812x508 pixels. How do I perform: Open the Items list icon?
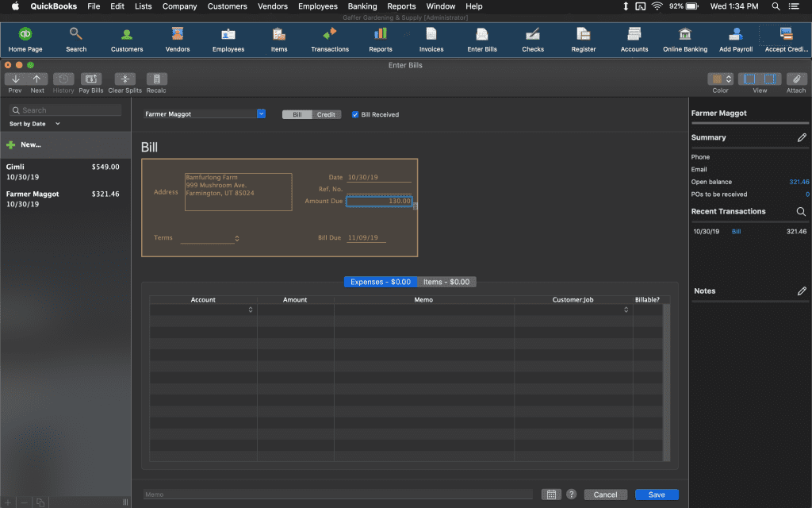coord(279,40)
